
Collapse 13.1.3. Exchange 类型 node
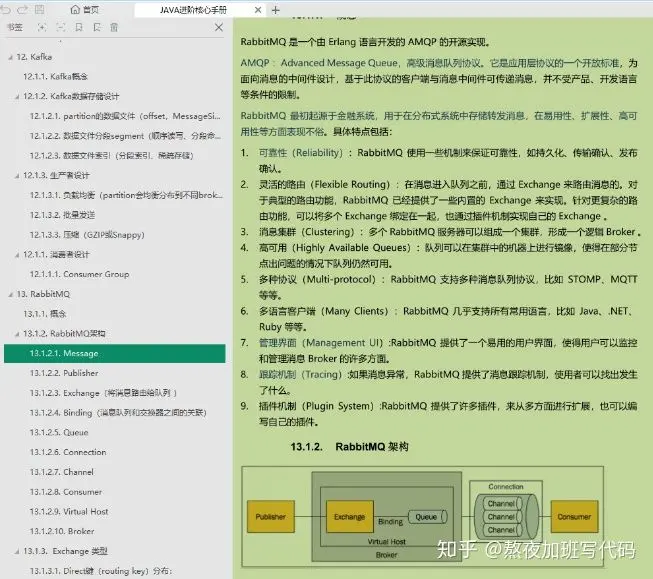17,552
